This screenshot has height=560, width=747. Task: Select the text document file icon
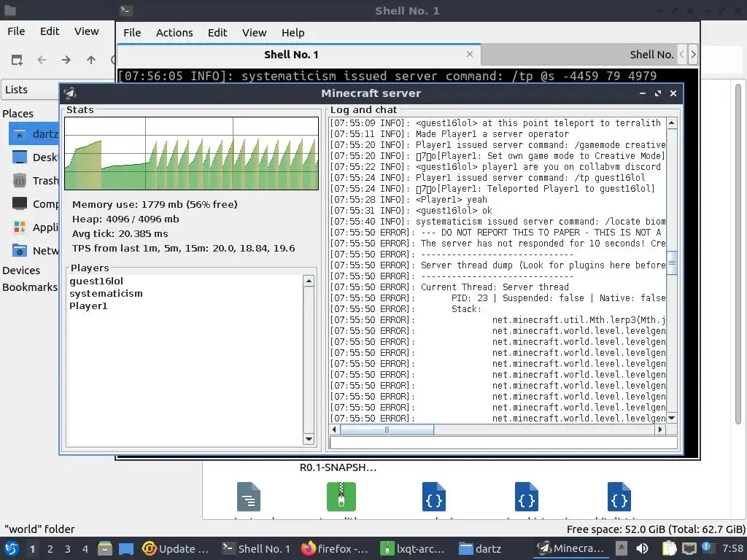[249, 496]
